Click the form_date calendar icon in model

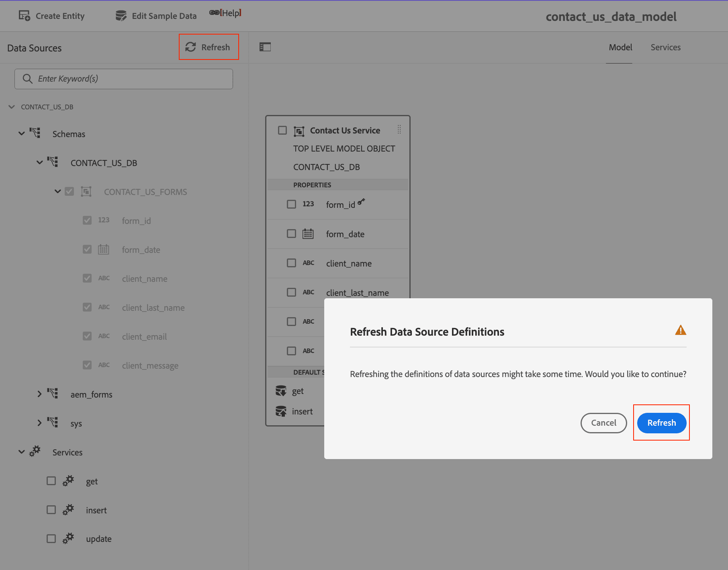308,234
